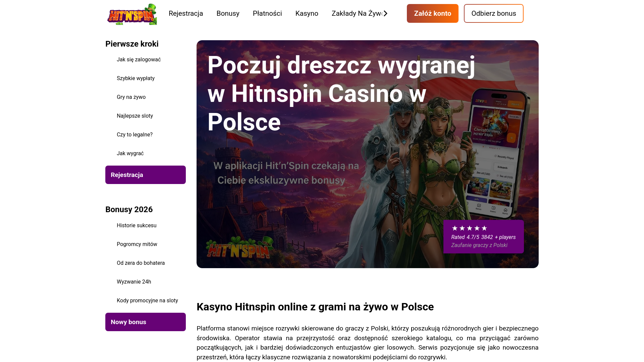Click the Bonusy 2026 sidebar heading
Screen dimensions: 644x362
tap(129, 209)
